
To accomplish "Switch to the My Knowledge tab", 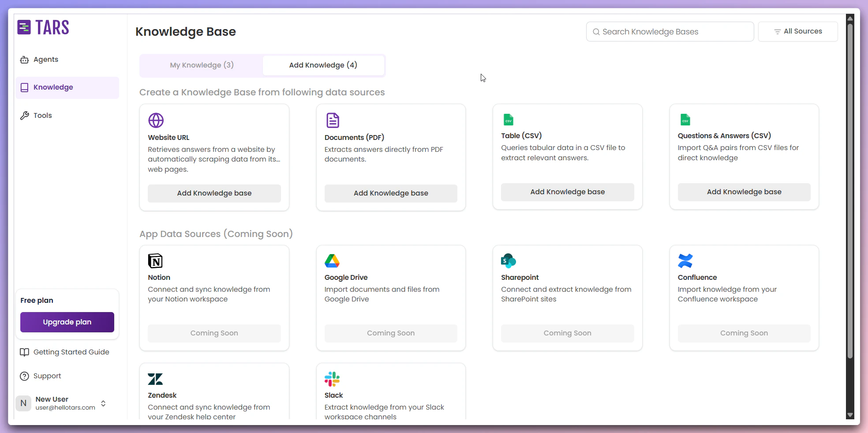I will coord(202,65).
